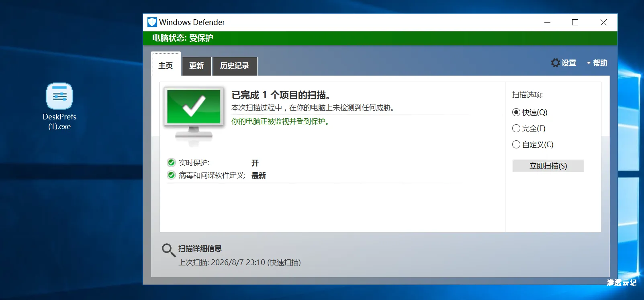Click the 已完成 1 个项目的扫描 heading
Image resolution: width=644 pixels, height=300 pixels.
pos(281,95)
